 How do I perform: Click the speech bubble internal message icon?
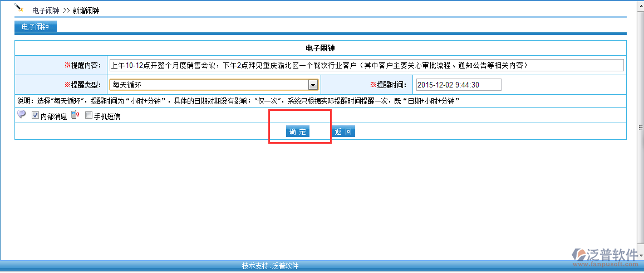click(x=21, y=114)
